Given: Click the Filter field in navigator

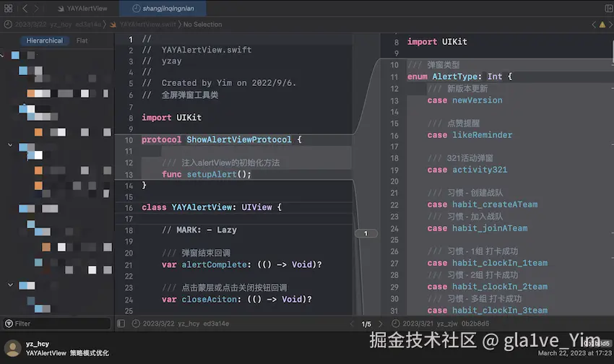Looking at the screenshot, I should (x=57, y=324).
